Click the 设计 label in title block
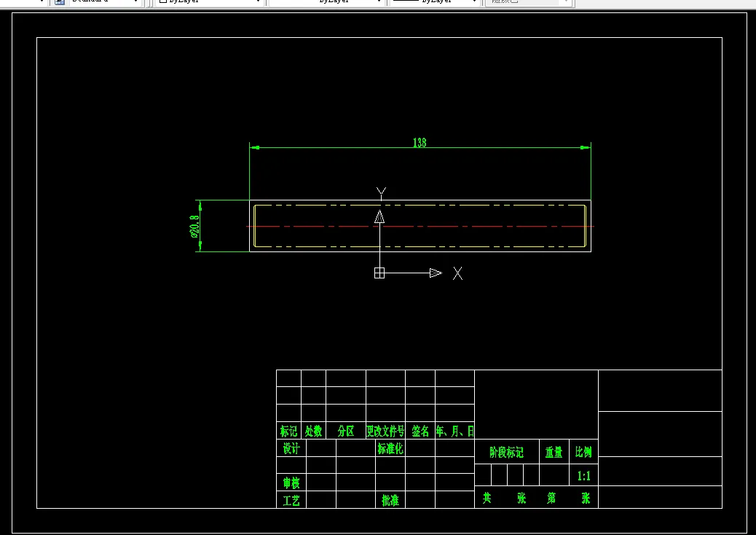The image size is (756, 535). point(291,449)
